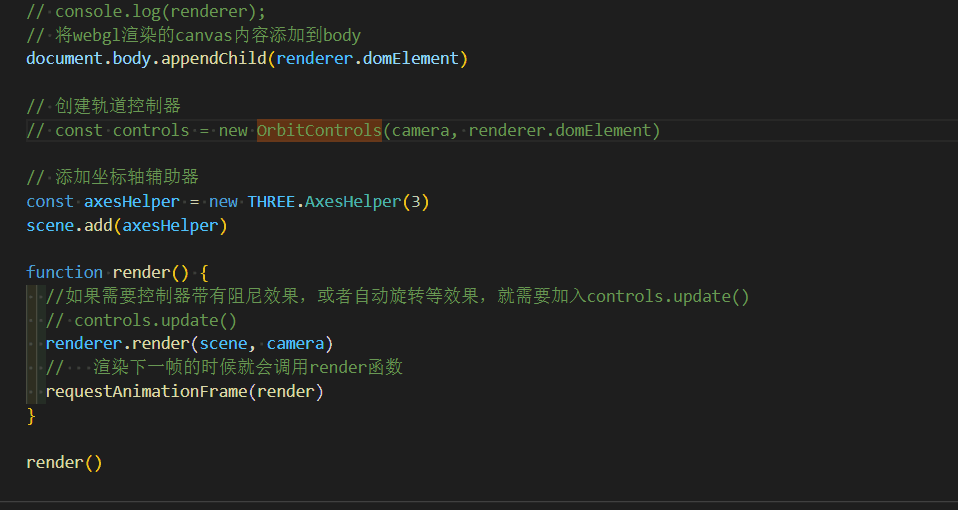958x510 pixels.
Task: Click the requestAnimationFrame call
Action: tap(185, 392)
